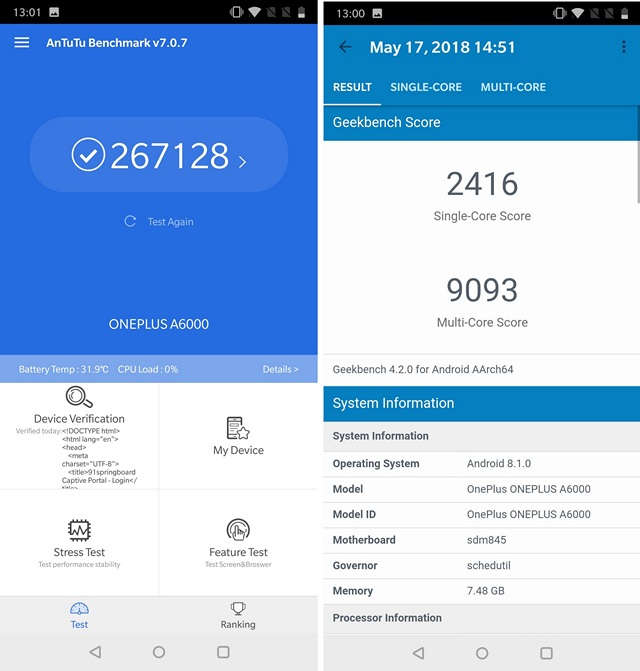Click the ONEPLUS A6000 device name

(x=159, y=324)
